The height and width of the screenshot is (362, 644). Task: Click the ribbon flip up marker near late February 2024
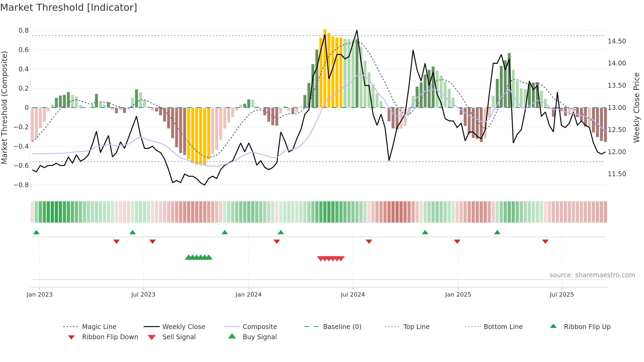pos(281,232)
